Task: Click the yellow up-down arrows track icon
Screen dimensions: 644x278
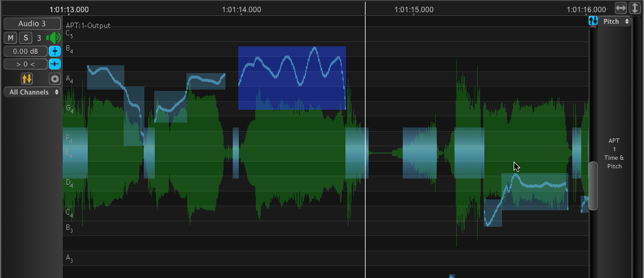Action: click(x=27, y=79)
